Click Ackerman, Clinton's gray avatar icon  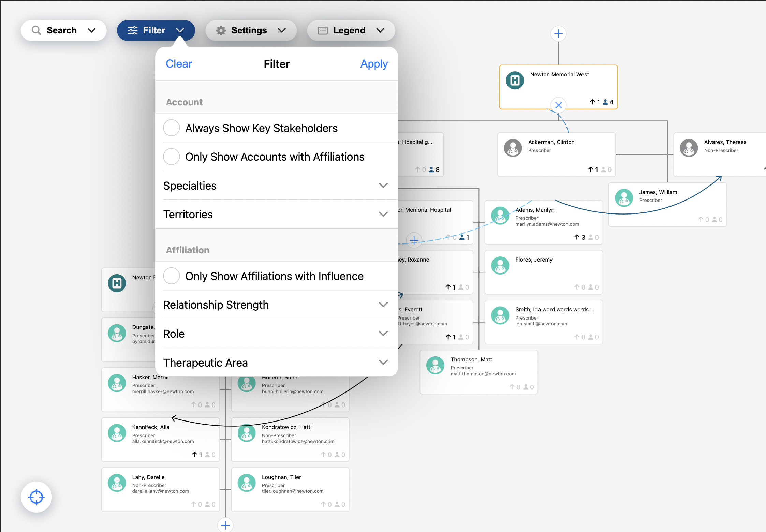tap(513, 148)
